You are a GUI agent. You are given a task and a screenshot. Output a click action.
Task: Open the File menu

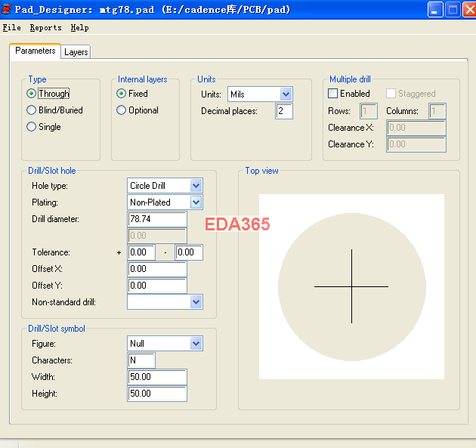[11, 28]
